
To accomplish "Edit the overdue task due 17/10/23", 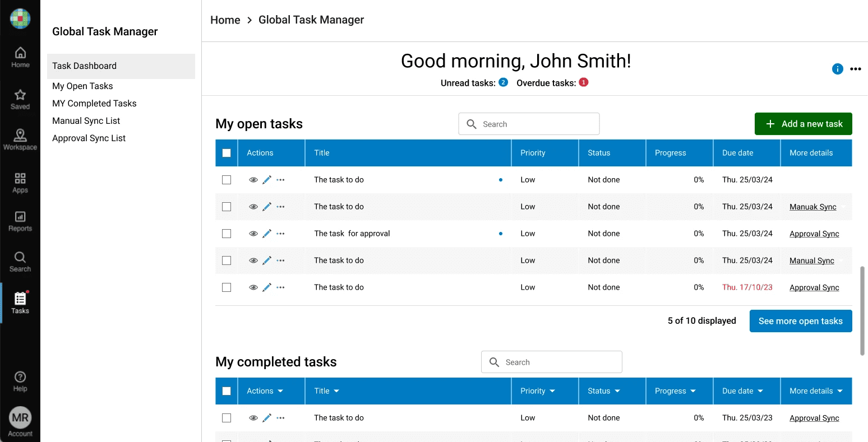I will coord(267,287).
